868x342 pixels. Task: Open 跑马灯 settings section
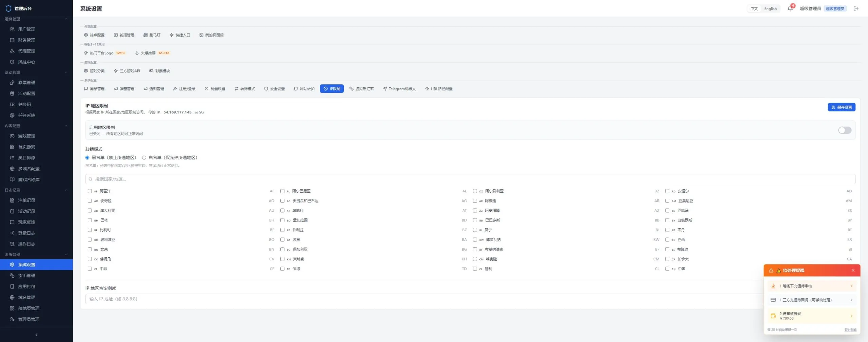pos(152,35)
